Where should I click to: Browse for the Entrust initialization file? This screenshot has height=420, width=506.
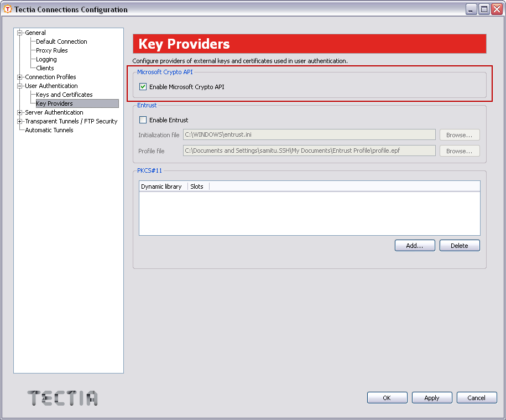459,134
